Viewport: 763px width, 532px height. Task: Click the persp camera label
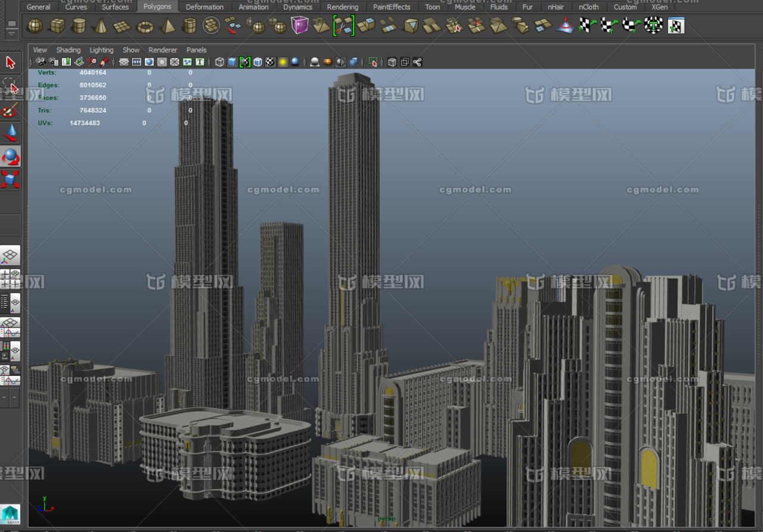(x=386, y=519)
